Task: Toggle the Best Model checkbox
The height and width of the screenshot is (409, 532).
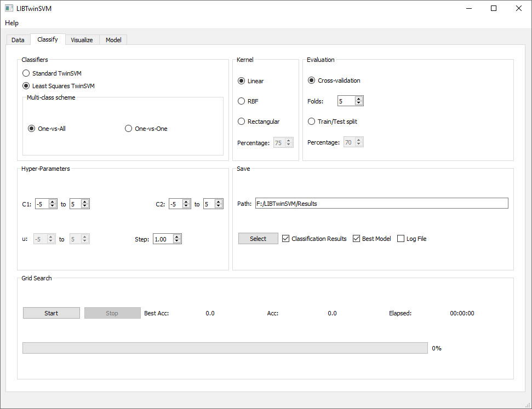Action: point(372,238)
